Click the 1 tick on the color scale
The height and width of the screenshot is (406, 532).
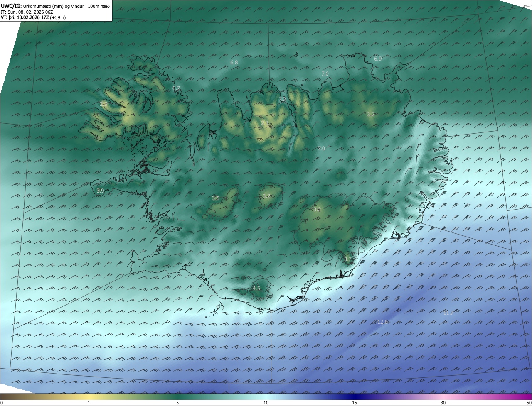89,403
